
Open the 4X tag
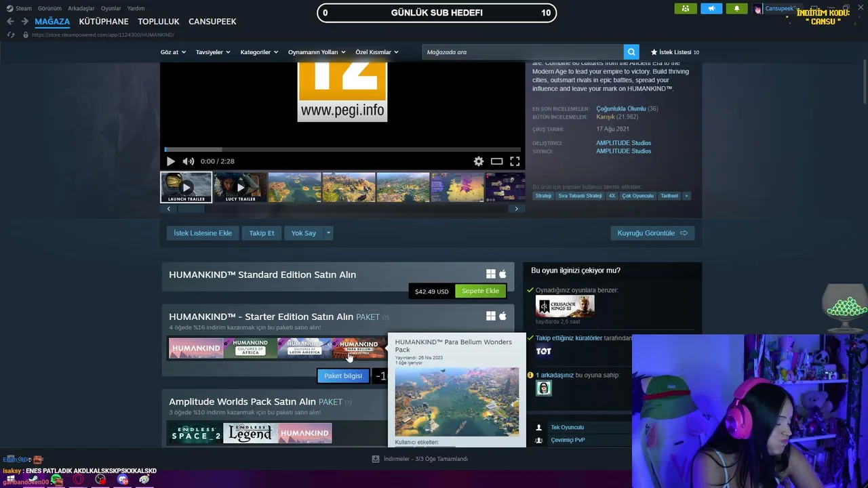pos(612,196)
